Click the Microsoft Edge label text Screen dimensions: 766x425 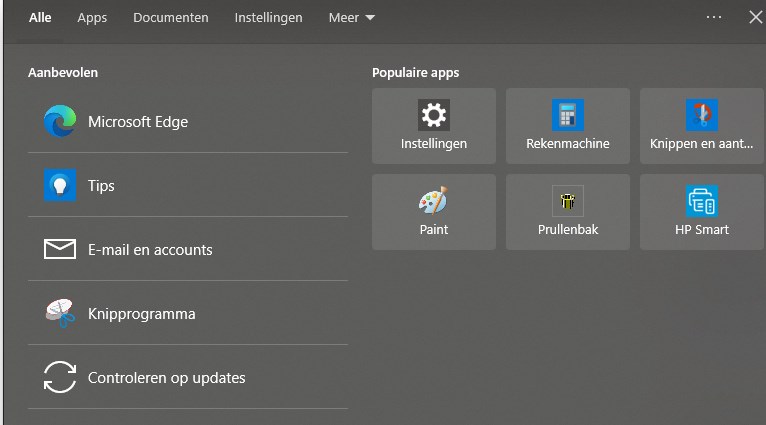(x=138, y=122)
